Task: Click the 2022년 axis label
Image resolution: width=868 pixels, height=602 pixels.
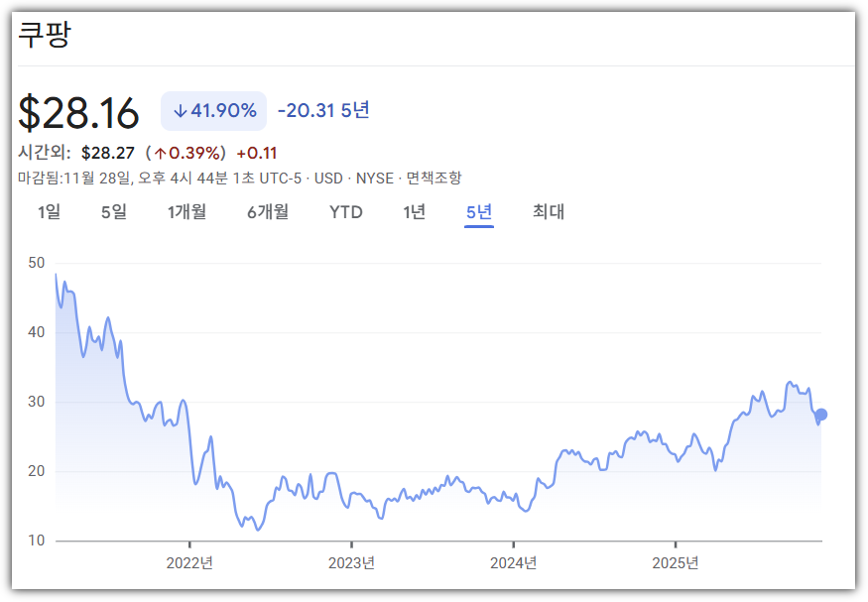Action: tap(189, 563)
